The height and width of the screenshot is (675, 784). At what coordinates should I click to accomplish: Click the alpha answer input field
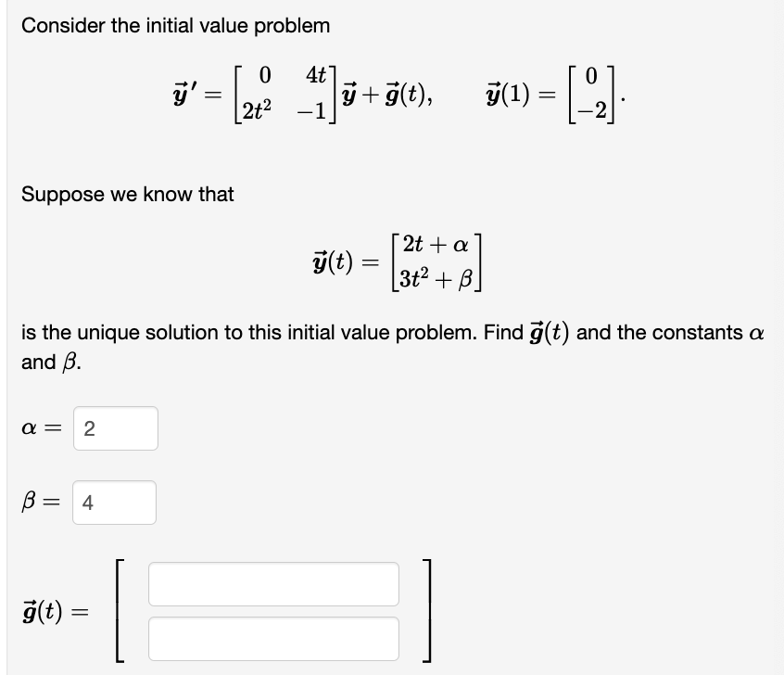click(114, 427)
